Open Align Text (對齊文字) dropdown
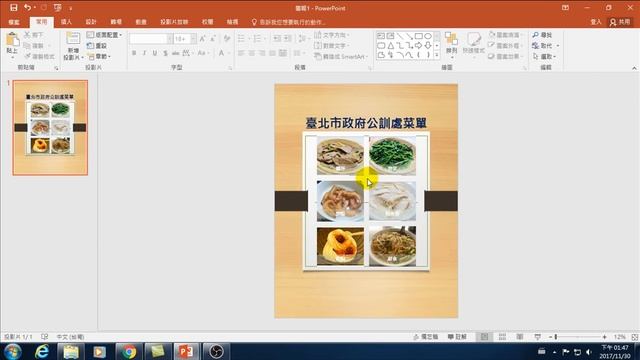This screenshot has width=640, height=360. click(331, 46)
